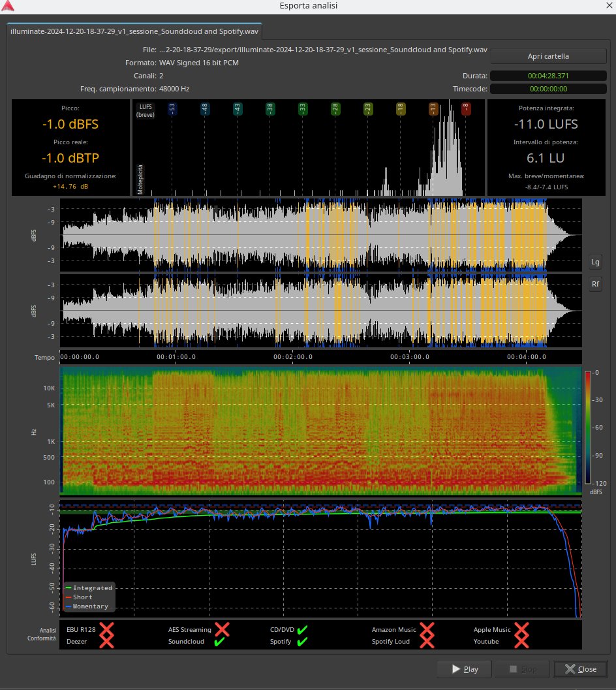616x690 pixels.
Task: Close the analysis dialog with Close button
Action: click(580, 669)
